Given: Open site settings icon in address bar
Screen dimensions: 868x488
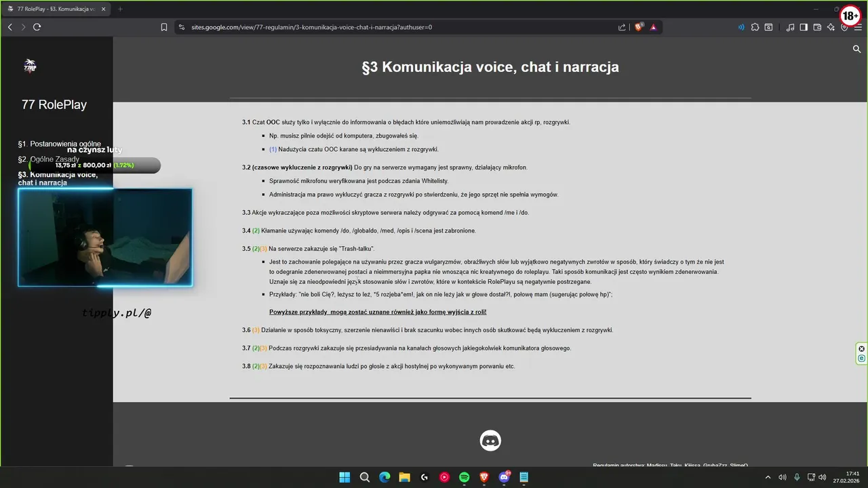Looking at the screenshot, I should click(x=181, y=27).
